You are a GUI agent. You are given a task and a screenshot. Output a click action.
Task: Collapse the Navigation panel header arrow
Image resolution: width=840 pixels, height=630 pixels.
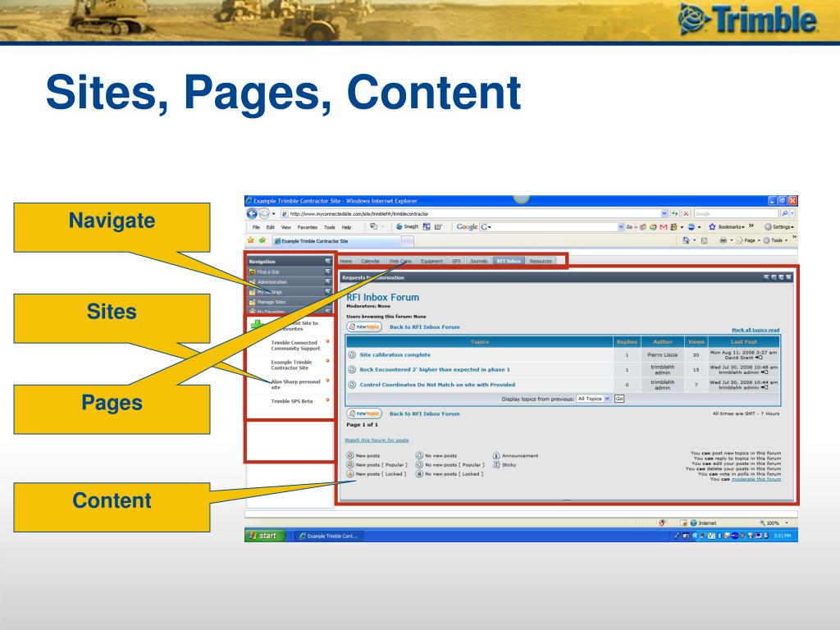click(x=328, y=262)
